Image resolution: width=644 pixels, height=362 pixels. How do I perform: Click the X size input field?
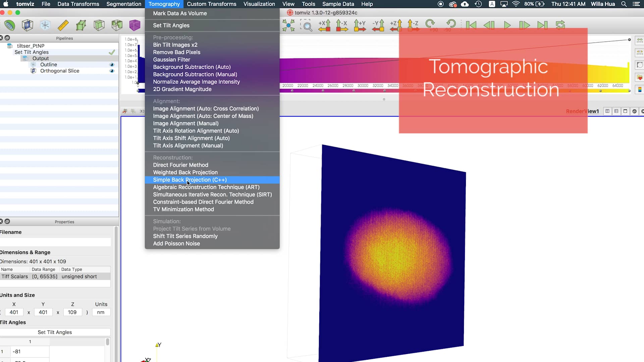pos(14,312)
